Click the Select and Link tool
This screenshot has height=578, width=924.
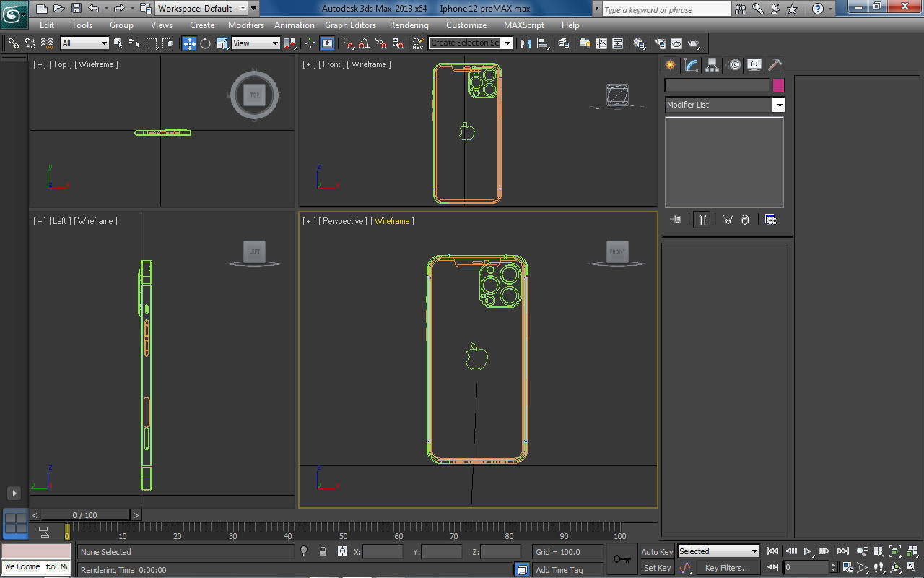[x=14, y=43]
